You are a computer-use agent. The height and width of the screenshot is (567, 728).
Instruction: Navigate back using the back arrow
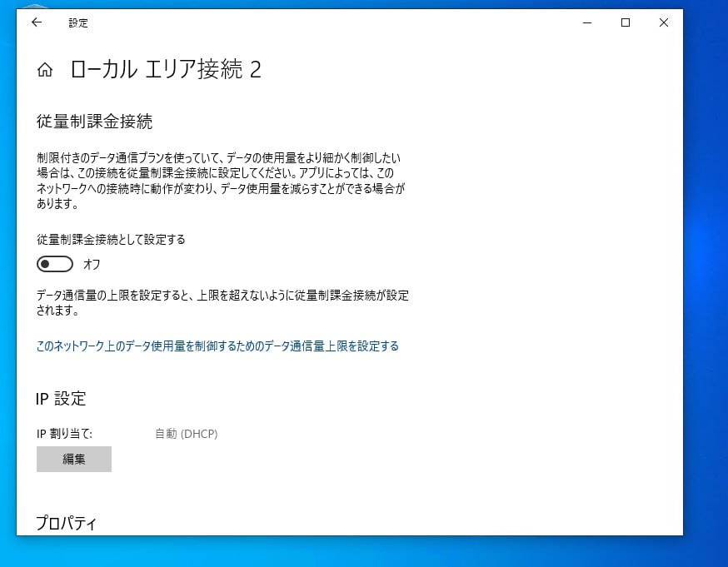[34, 22]
